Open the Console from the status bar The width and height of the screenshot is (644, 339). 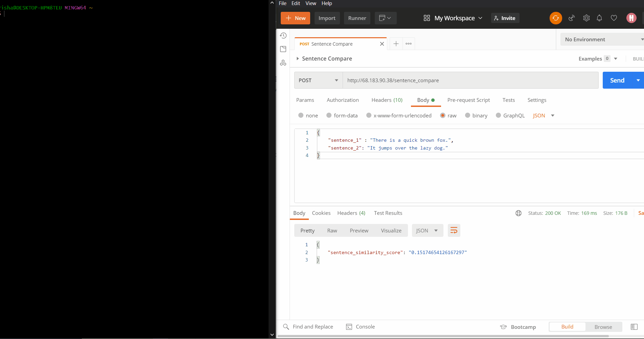[x=361, y=326]
